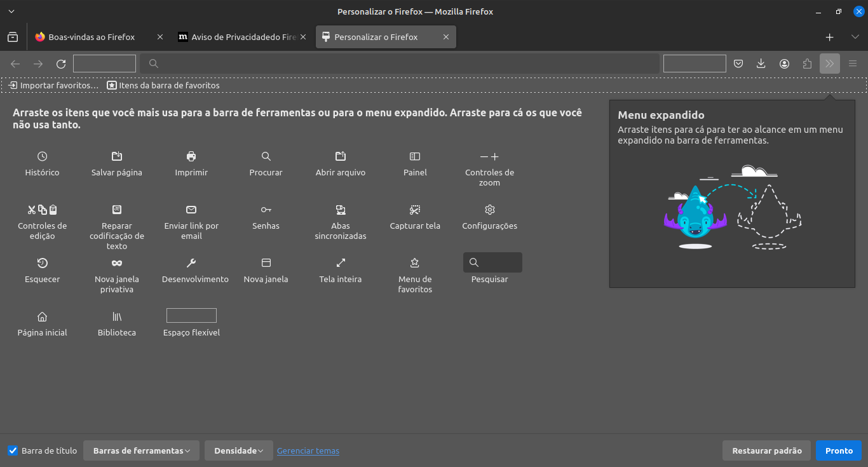The width and height of the screenshot is (868, 467).
Task: Select the Senhas key icon
Action: pos(266,210)
